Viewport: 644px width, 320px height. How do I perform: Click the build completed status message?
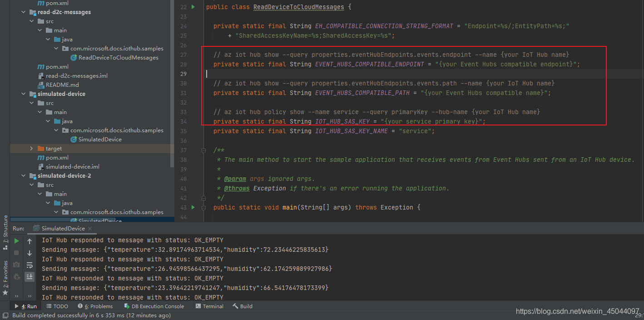tap(91, 315)
